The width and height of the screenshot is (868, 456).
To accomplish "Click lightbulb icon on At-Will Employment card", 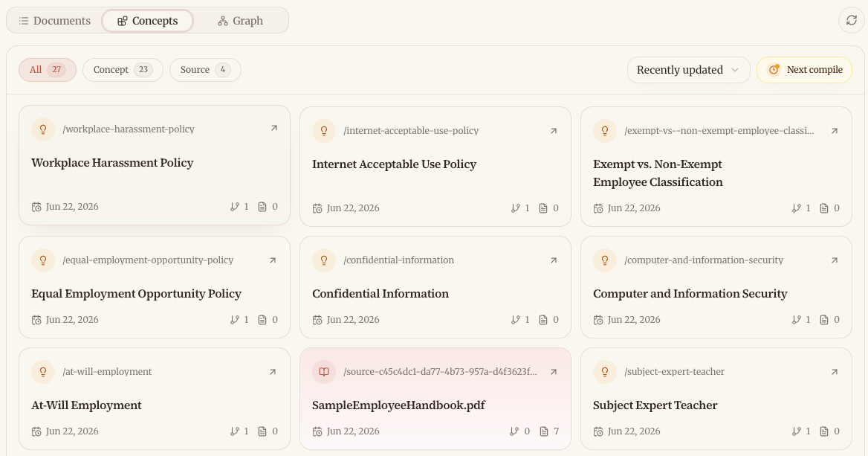I will click(43, 372).
